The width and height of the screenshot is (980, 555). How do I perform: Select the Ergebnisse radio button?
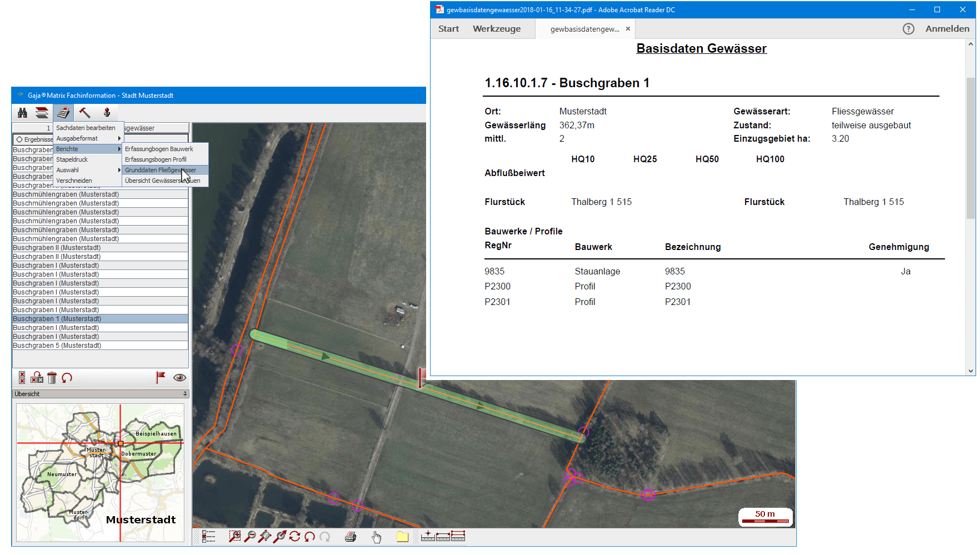[19, 139]
